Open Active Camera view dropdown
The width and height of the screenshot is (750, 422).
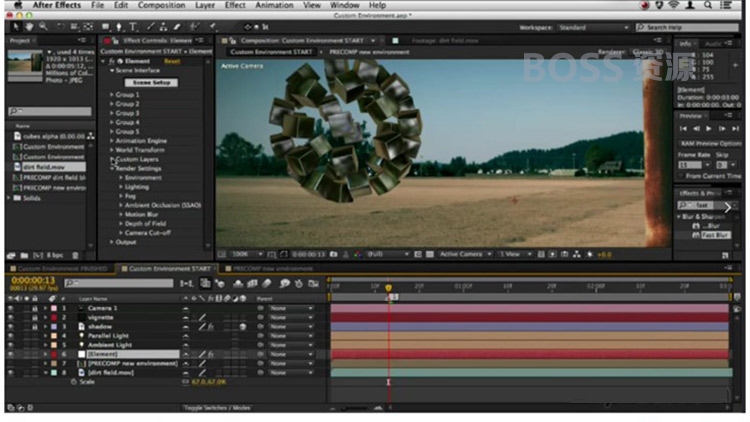(465, 255)
